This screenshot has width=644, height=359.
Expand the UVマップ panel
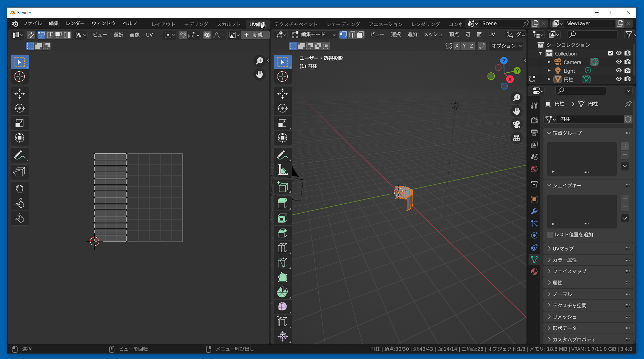[563, 248]
